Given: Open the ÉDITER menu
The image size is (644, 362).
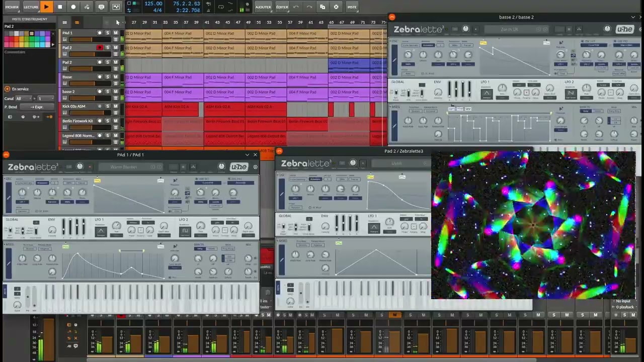Looking at the screenshot, I should (x=282, y=7).
